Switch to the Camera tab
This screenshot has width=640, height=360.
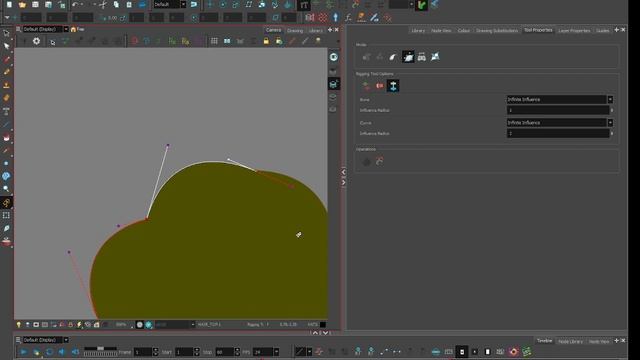273,30
